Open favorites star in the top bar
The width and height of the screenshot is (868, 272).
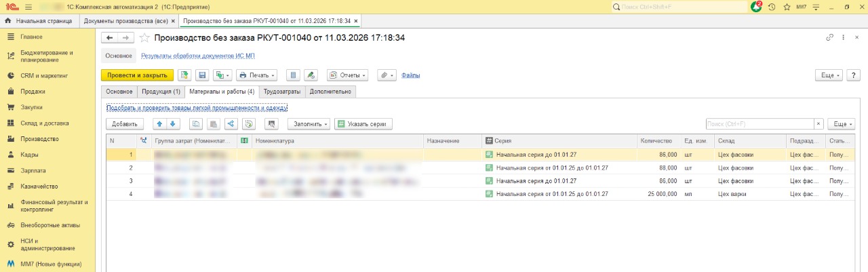pos(787,7)
